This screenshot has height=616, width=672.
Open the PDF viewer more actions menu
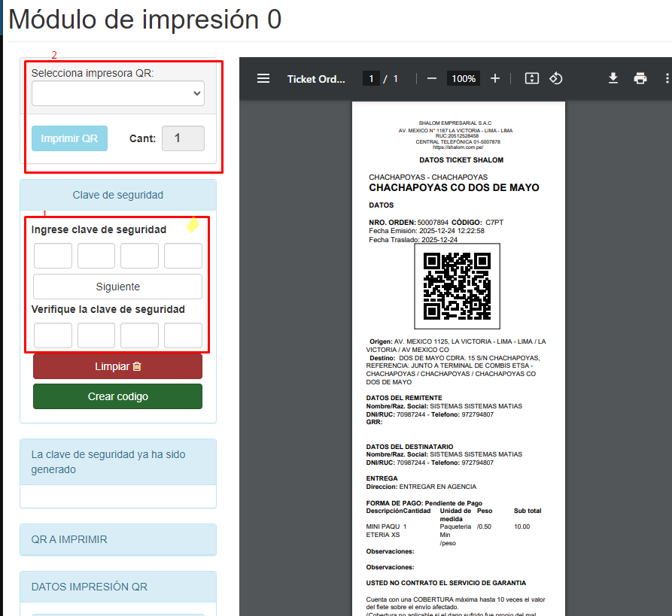point(667,79)
